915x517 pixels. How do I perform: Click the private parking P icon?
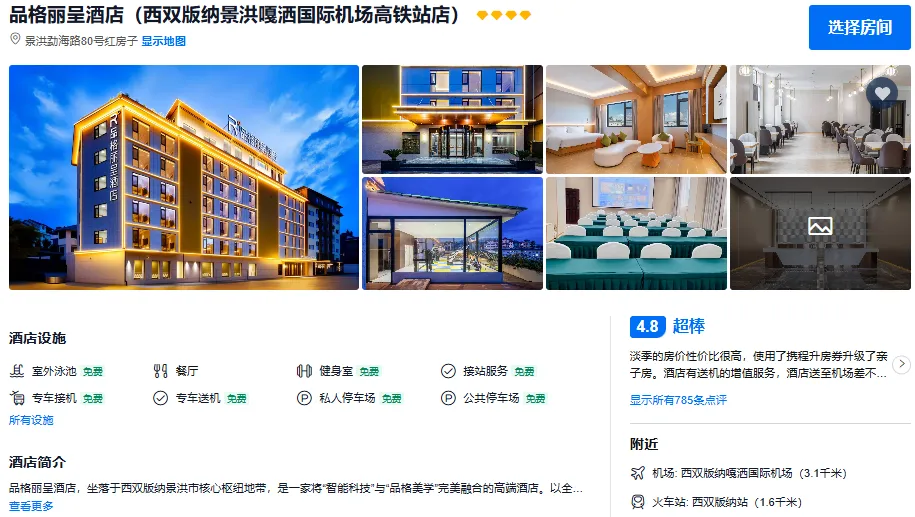click(x=304, y=398)
